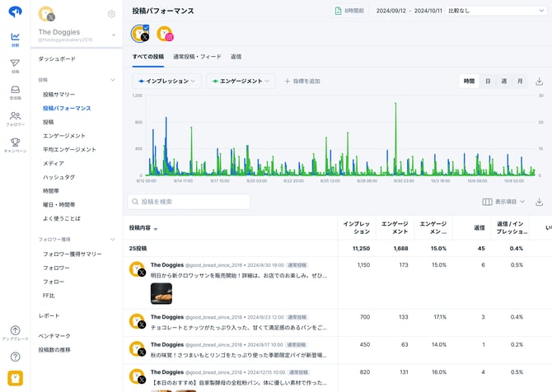
Task: Open the 投稿 analytics chart icon in left rail
Action: [x=15, y=37]
